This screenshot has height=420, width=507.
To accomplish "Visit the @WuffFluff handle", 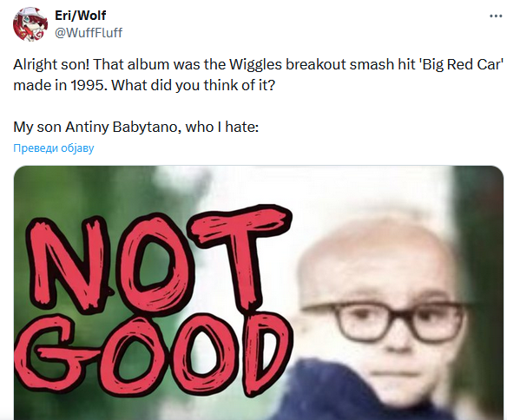I will coord(89,33).
